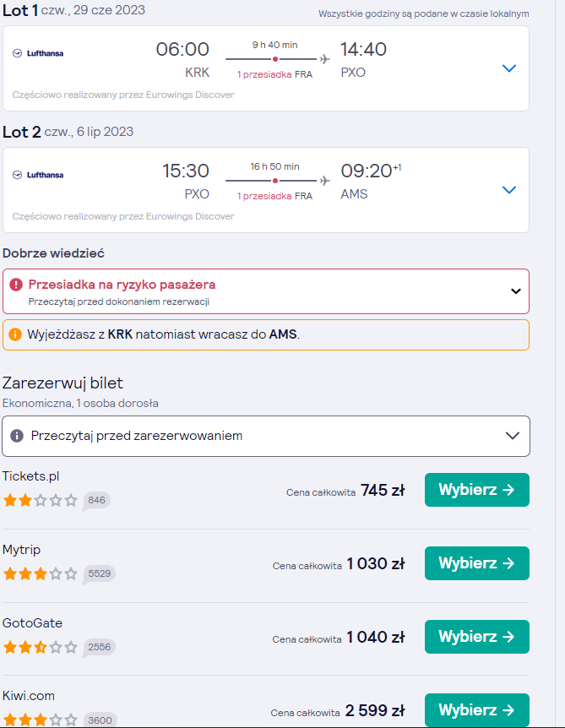Click the Lufthansa logo on Lot 1
This screenshot has width=565, height=728.
pos(38,53)
